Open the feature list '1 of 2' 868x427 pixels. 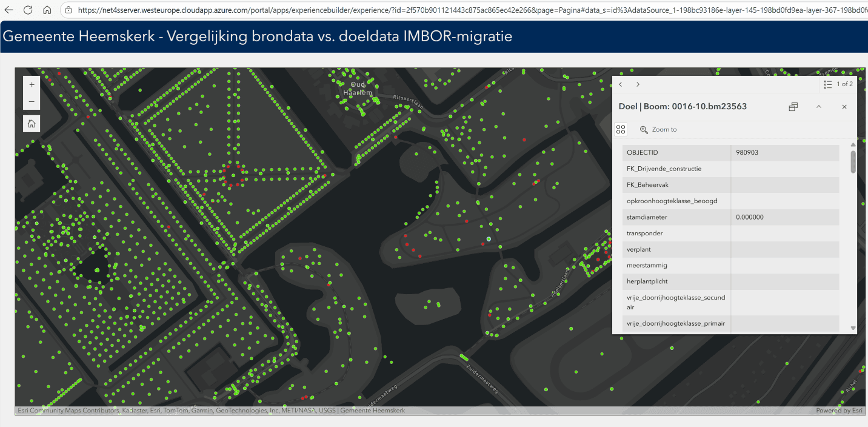coord(838,84)
